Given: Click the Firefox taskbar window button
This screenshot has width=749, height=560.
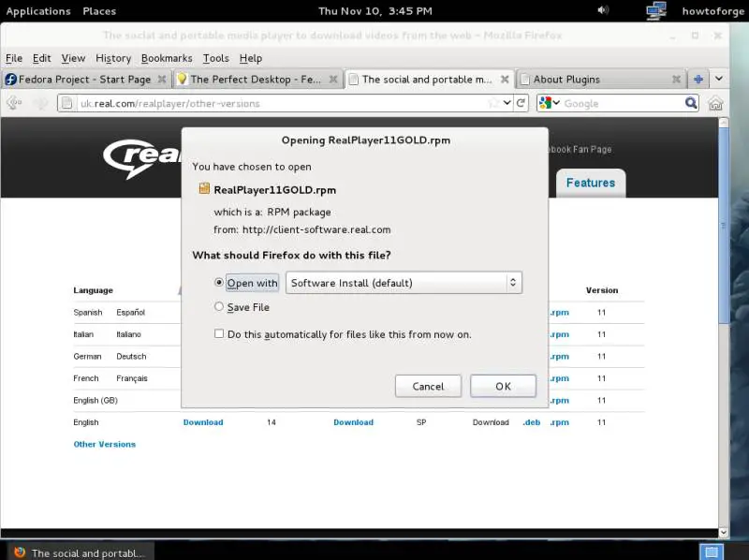Looking at the screenshot, I should click(x=79, y=553).
